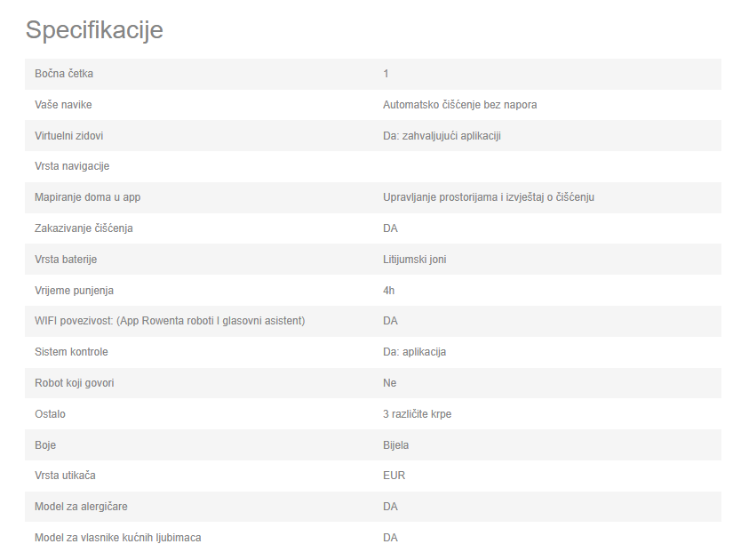
Task: Click the Vrsta navigacije row label
Action: (72, 166)
